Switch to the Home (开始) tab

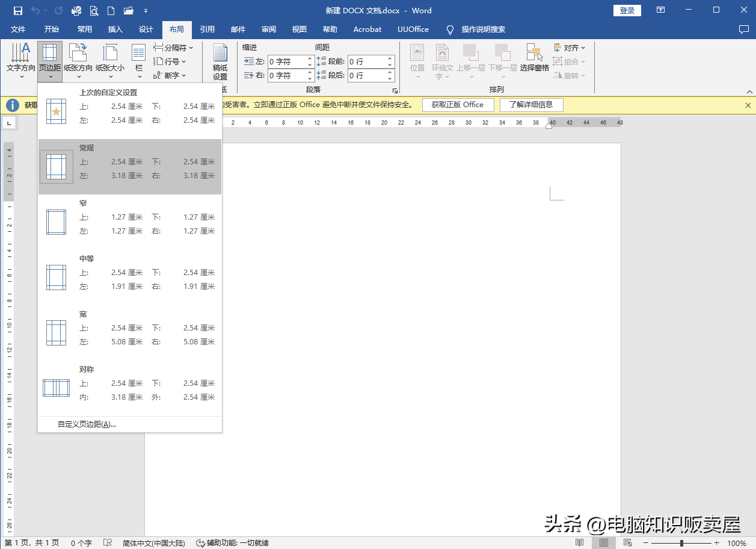[52, 29]
